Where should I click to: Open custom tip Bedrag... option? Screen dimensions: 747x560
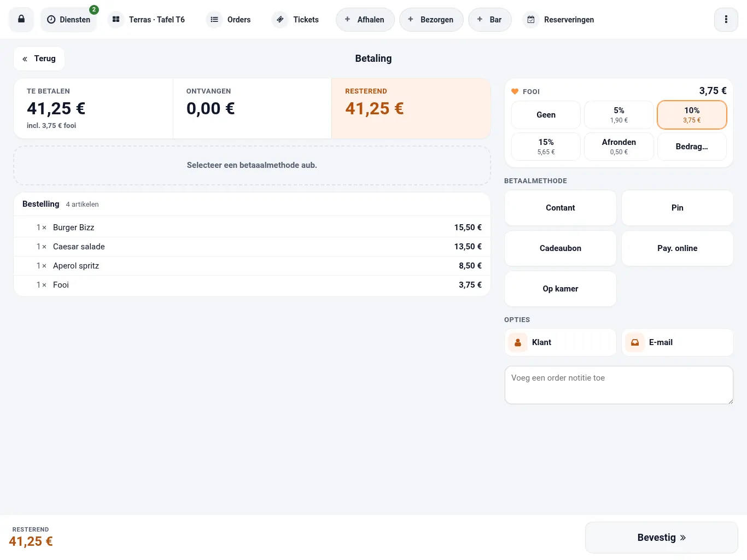[x=692, y=147]
